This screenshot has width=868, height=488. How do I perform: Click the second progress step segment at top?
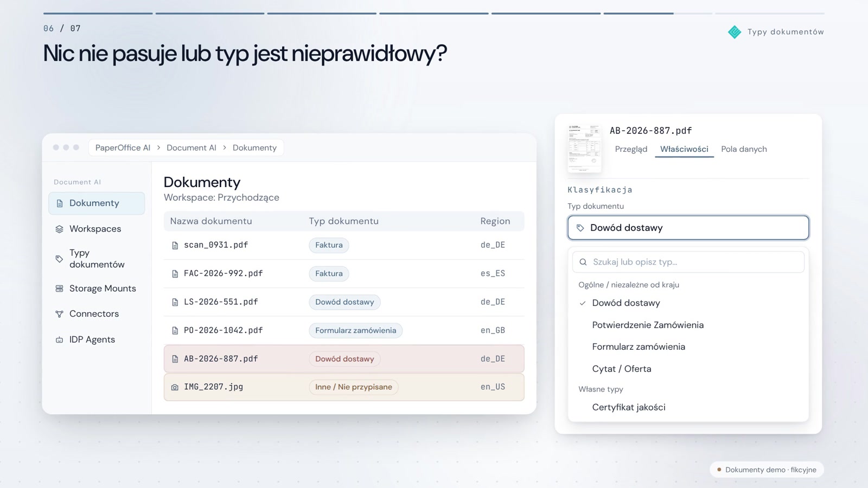(x=210, y=13)
